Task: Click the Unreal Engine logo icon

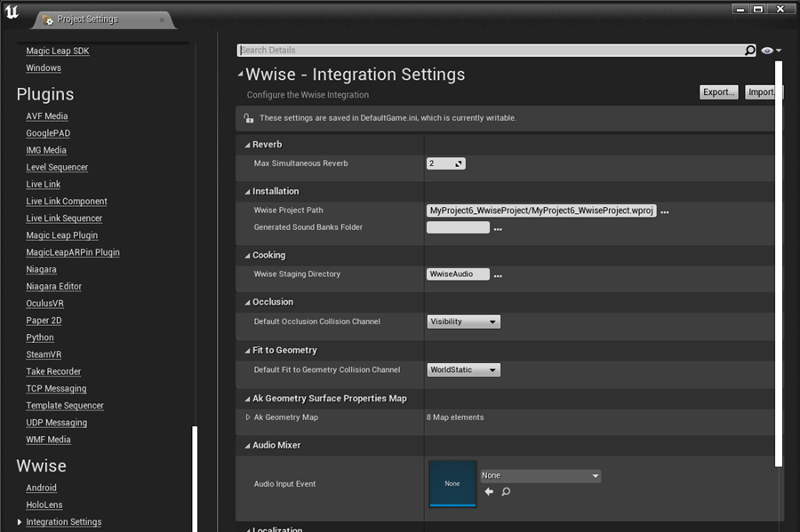Action: click(x=12, y=12)
